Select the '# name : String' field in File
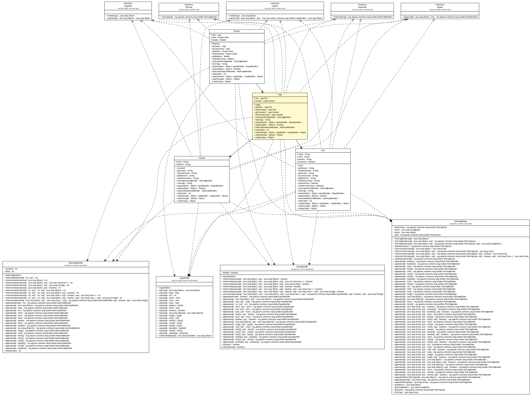This screenshot has height=396, width=532. (303, 154)
